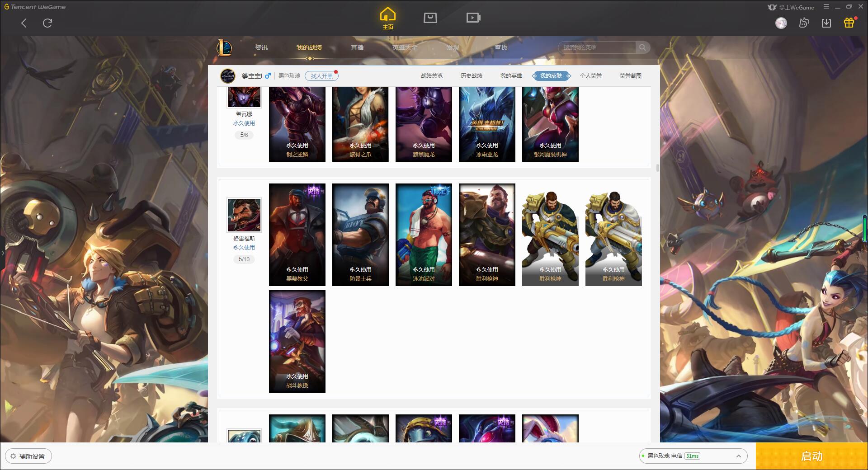This screenshot has width=868, height=470.
Task: Switch to the 资讯 tab
Action: (261, 47)
